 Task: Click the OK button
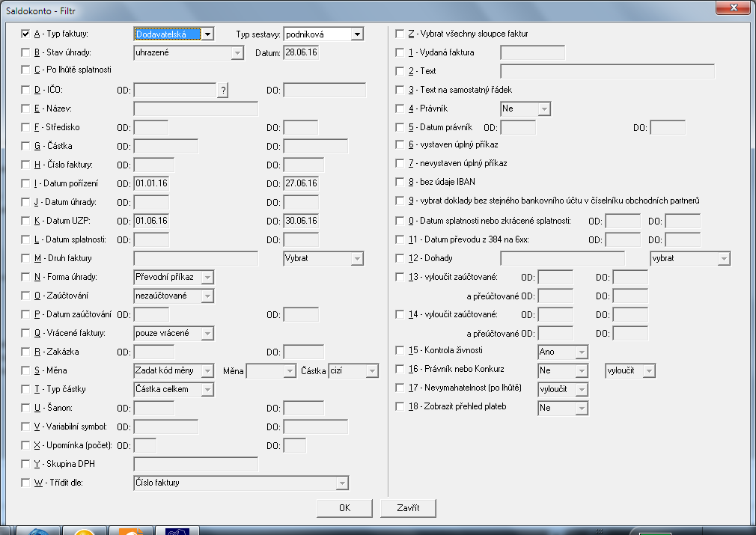tap(344, 508)
